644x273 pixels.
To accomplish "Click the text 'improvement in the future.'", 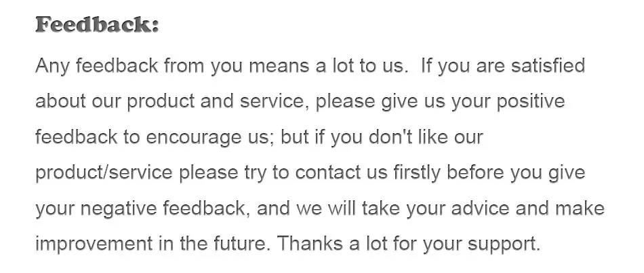I will pyautogui.click(x=153, y=244).
